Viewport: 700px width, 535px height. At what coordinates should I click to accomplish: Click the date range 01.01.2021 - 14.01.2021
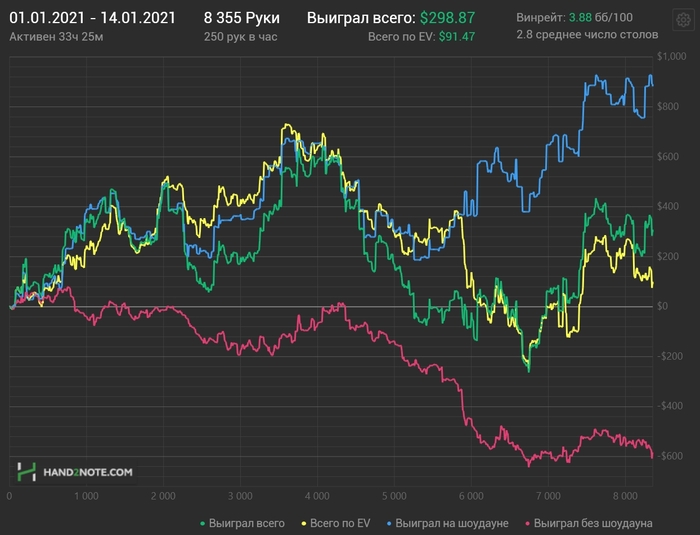click(x=92, y=18)
